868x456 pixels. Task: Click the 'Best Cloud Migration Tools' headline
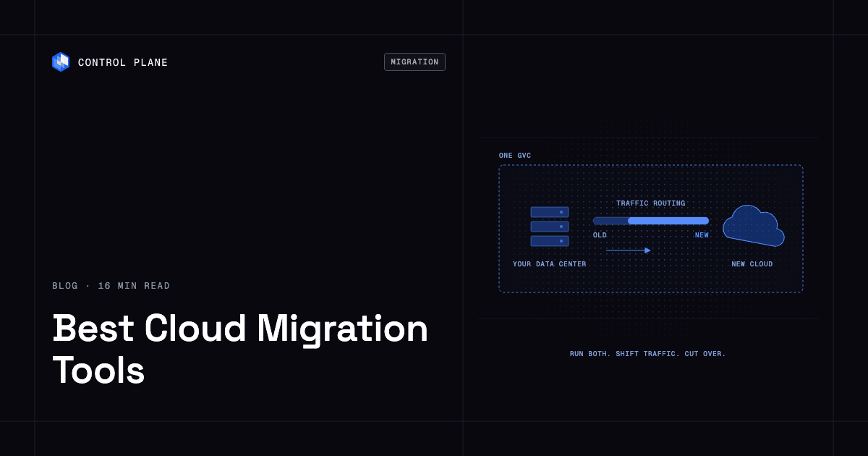(240, 349)
